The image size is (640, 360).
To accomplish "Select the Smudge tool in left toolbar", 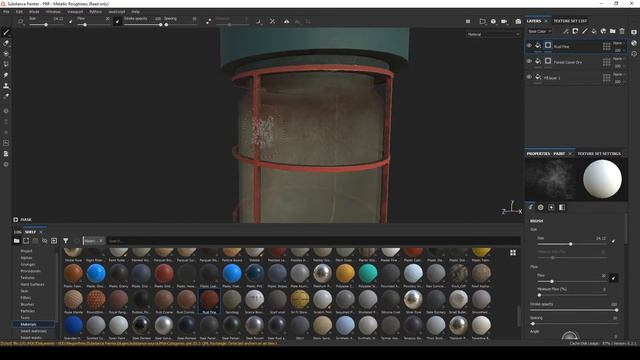I will coord(6,75).
